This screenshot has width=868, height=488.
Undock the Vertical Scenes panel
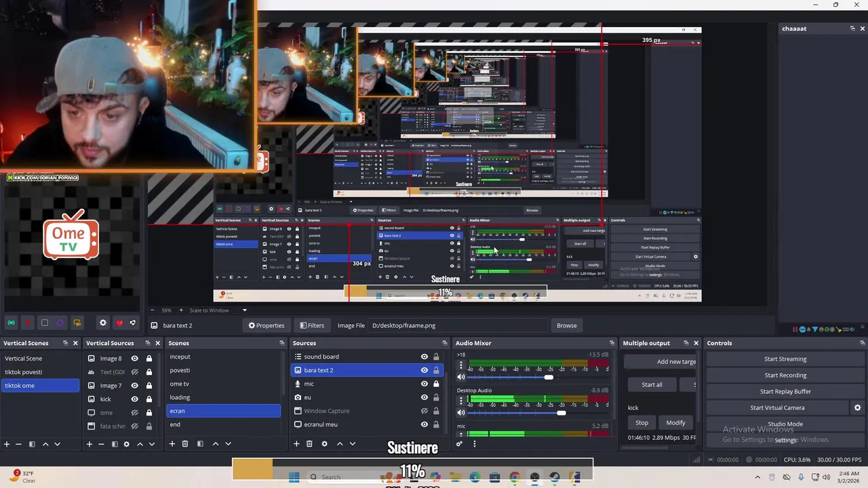click(x=65, y=343)
